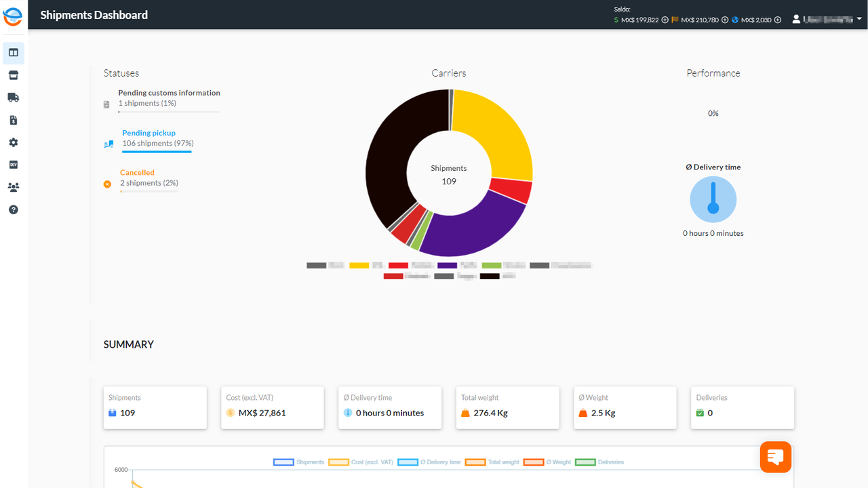Open the chat feedback bubble at bottom right

coord(775,457)
